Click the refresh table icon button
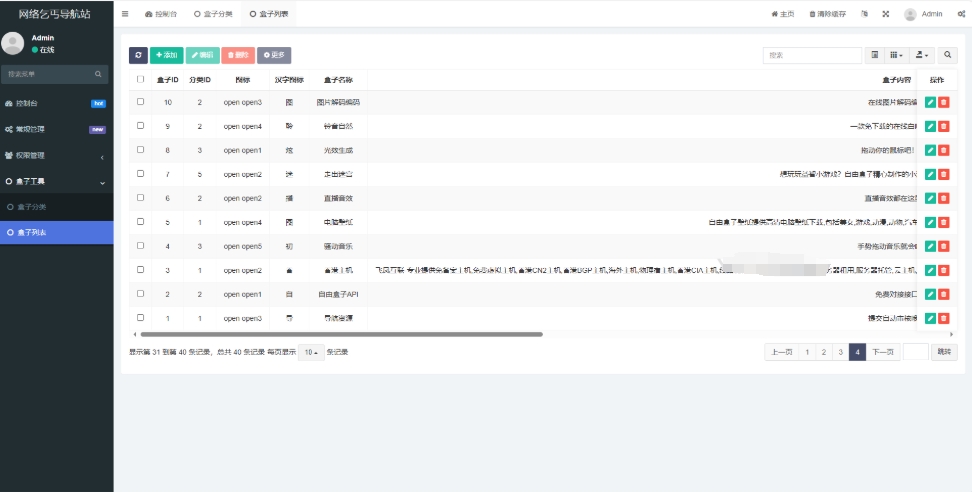Viewport: 972px width, 492px height. (138, 55)
